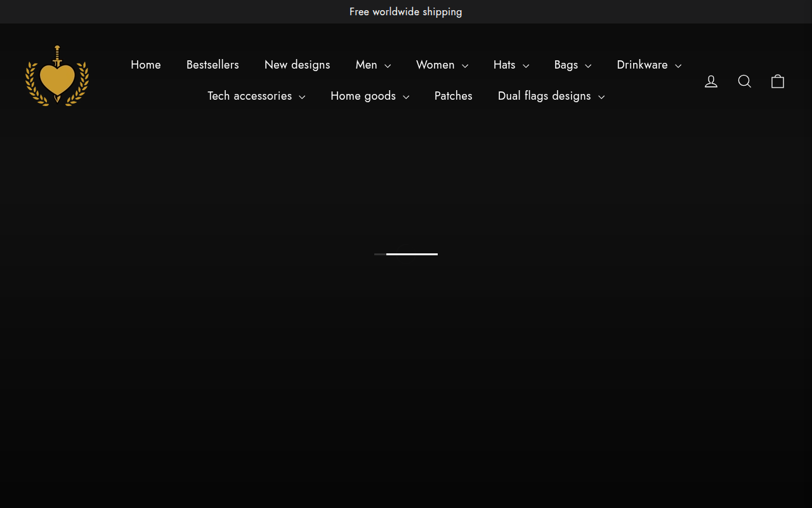812x508 pixels.
Task: Open the account login icon
Action: pyautogui.click(x=711, y=81)
